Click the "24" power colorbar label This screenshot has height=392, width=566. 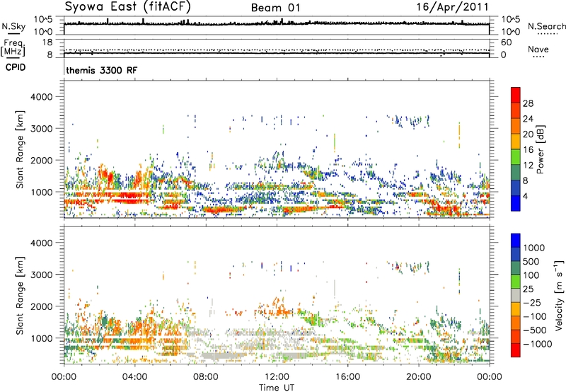click(x=528, y=119)
